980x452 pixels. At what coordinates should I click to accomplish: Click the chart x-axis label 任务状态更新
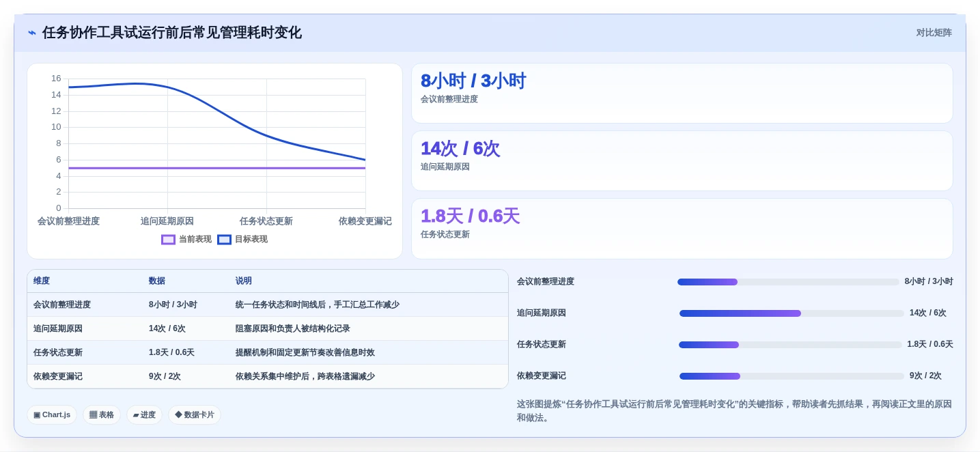point(266,221)
